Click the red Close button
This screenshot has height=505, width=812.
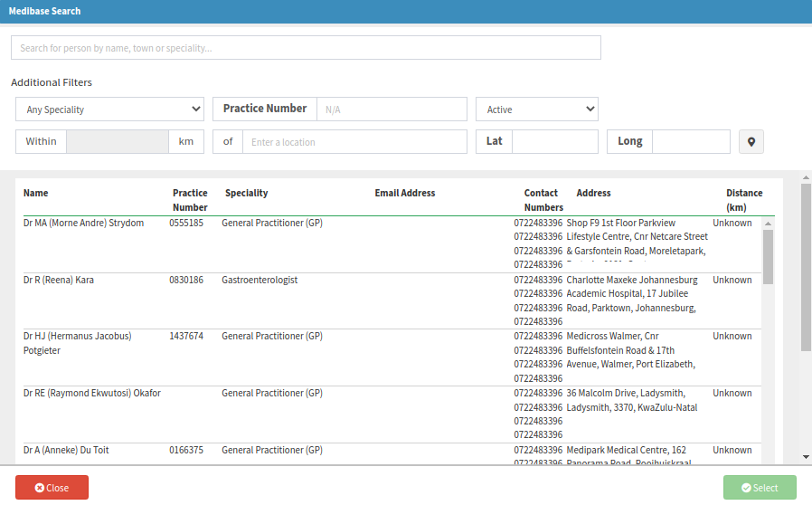(x=52, y=488)
